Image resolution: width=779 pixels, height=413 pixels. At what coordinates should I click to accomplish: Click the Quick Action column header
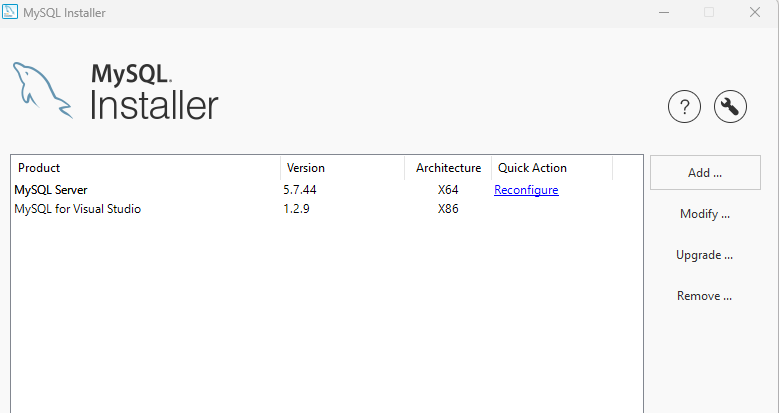(x=552, y=168)
